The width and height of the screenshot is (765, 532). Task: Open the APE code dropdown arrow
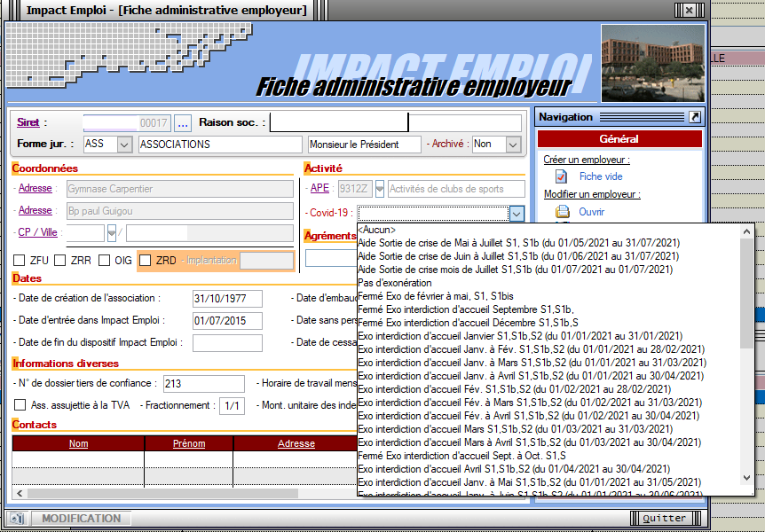point(380,189)
